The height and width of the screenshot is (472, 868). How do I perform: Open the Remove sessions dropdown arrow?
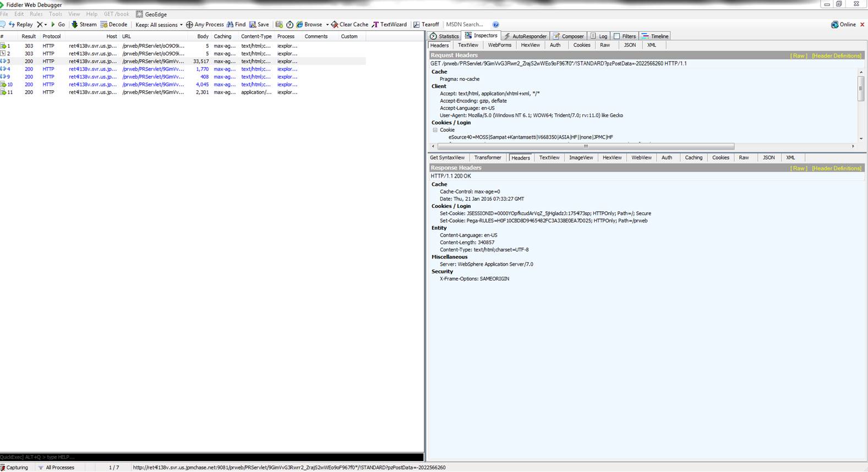(46, 25)
